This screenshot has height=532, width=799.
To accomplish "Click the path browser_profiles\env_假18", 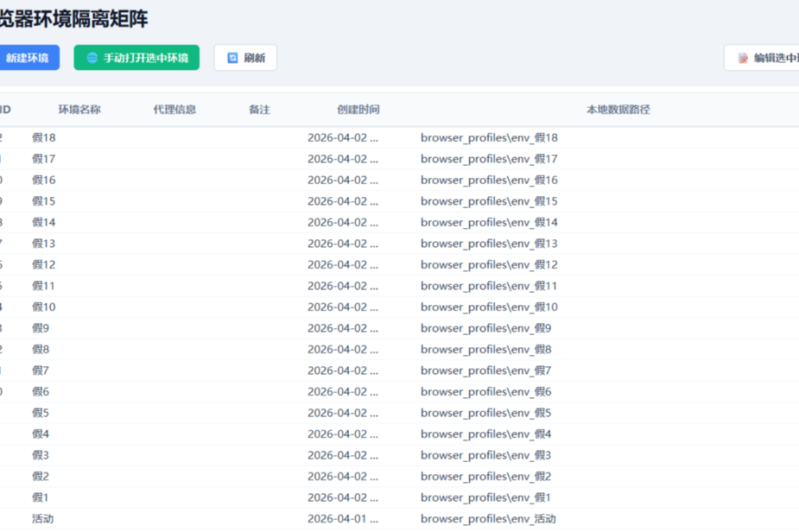I will click(x=489, y=137).
